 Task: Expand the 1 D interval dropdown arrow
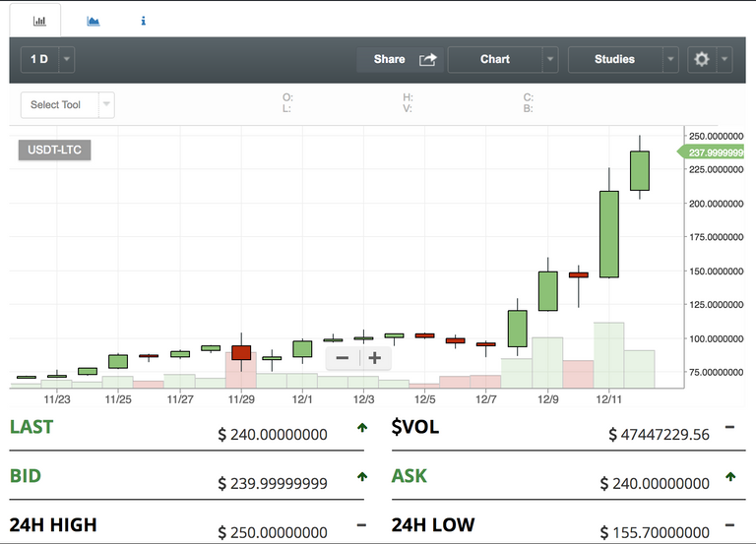point(67,59)
